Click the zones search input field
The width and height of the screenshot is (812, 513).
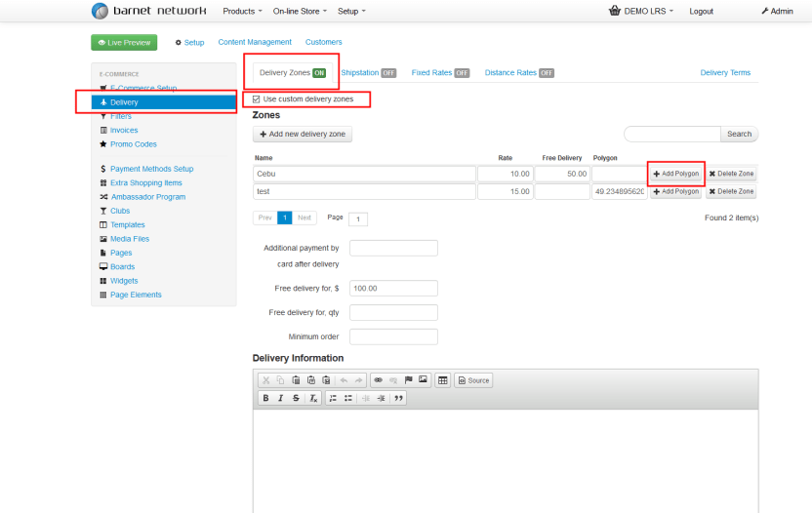672,134
